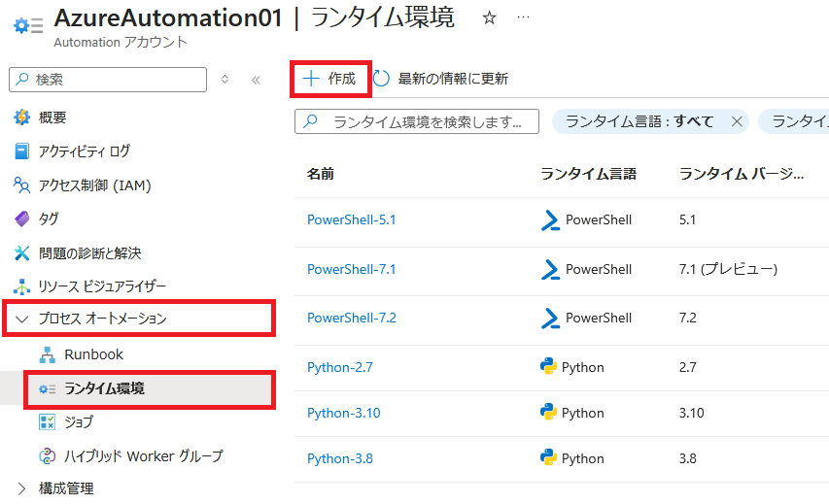
Task: Open 概要 overview in sidebar
Action: pyautogui.click(x=52, y=118)
